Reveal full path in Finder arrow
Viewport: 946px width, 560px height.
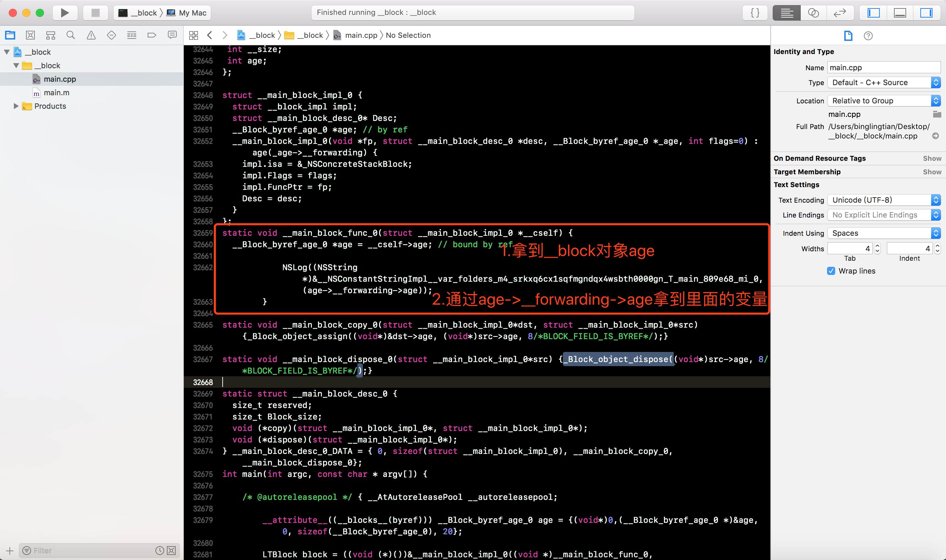tap(936, 136)
